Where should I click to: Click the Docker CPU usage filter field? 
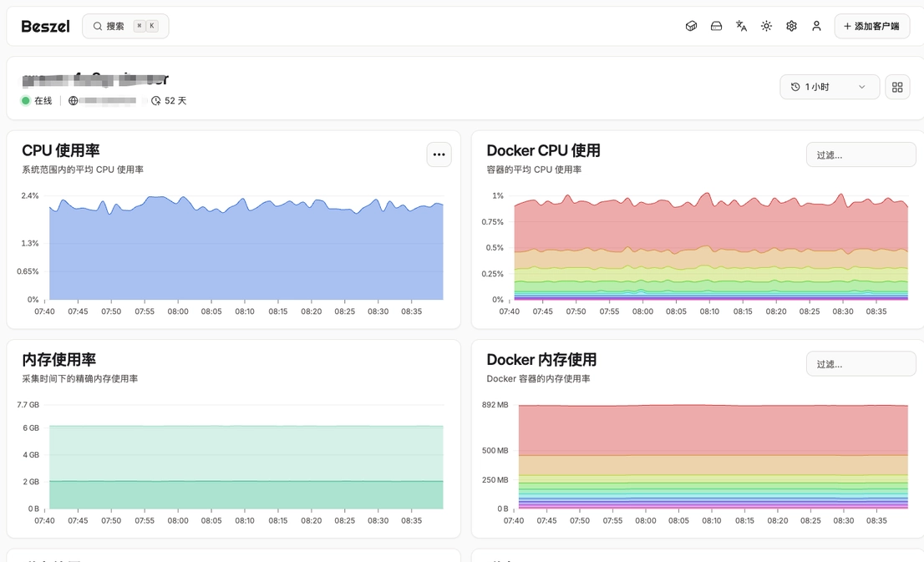(861, 155)
